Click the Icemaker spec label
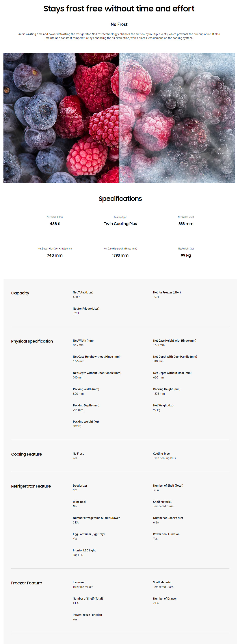The width and height of the screenshot is (238, 644). (79, 582)
